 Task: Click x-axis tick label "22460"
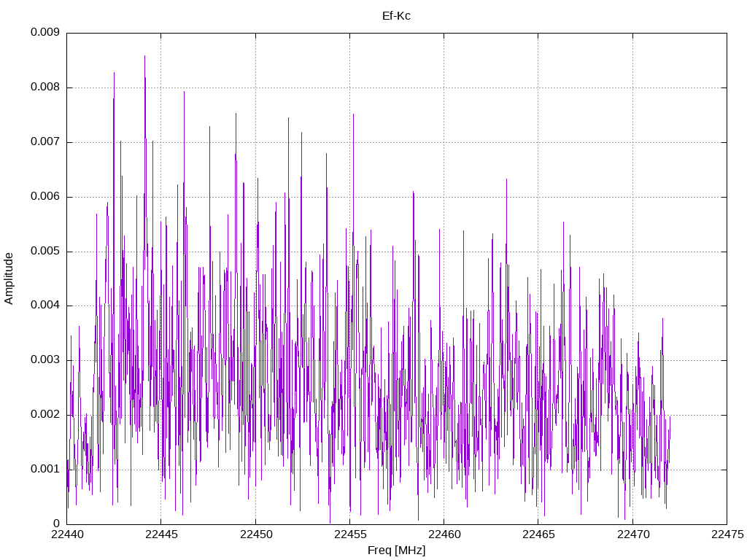[x=444, y=534]
